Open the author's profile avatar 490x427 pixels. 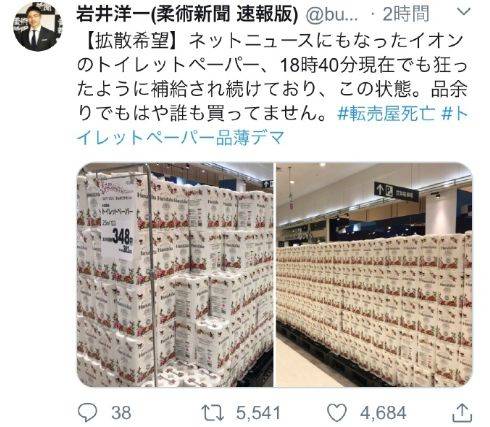pyautogui.click(x=37, y=27)
